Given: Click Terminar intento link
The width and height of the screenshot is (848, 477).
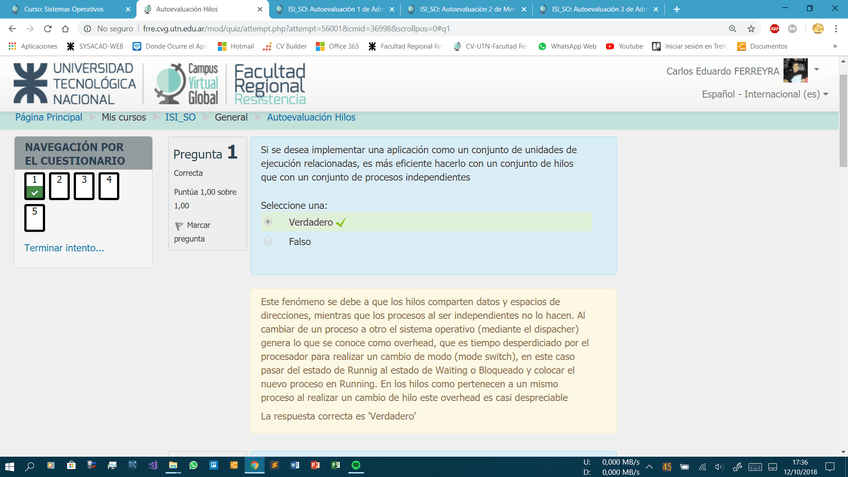Looking at the screenshot, I should click(x=64, y=248).
